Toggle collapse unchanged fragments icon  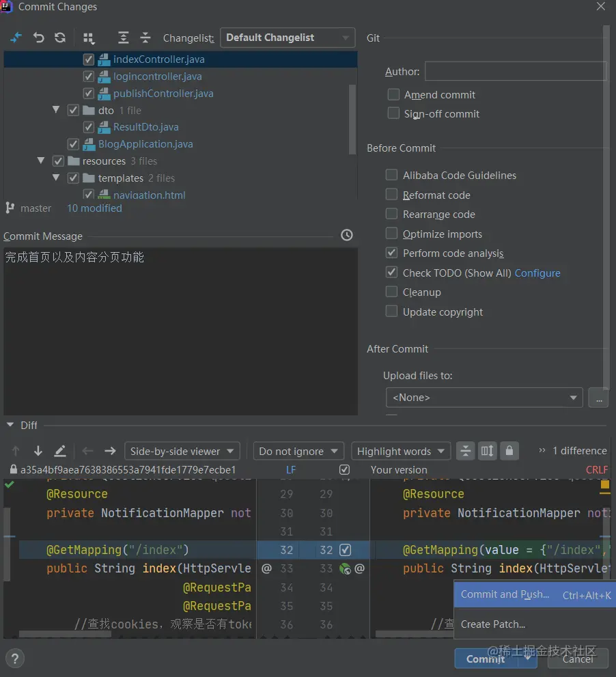pyautogui.click(x=465, y=451)
